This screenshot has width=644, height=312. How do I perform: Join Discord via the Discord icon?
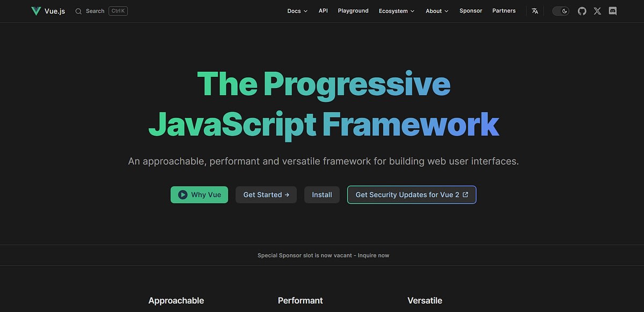[x=612, y=11]
